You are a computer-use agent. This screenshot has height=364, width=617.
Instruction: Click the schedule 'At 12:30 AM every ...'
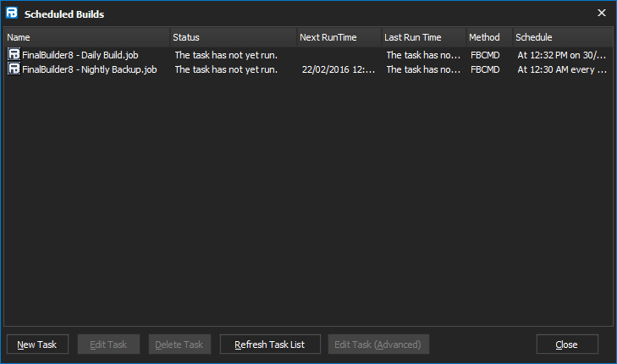(562, 69)
